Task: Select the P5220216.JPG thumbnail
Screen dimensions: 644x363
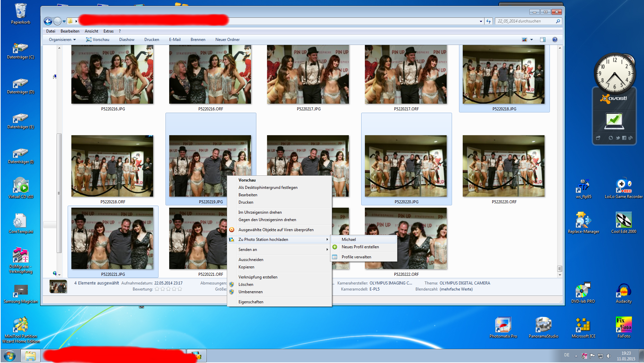Action: coord(112,74)
